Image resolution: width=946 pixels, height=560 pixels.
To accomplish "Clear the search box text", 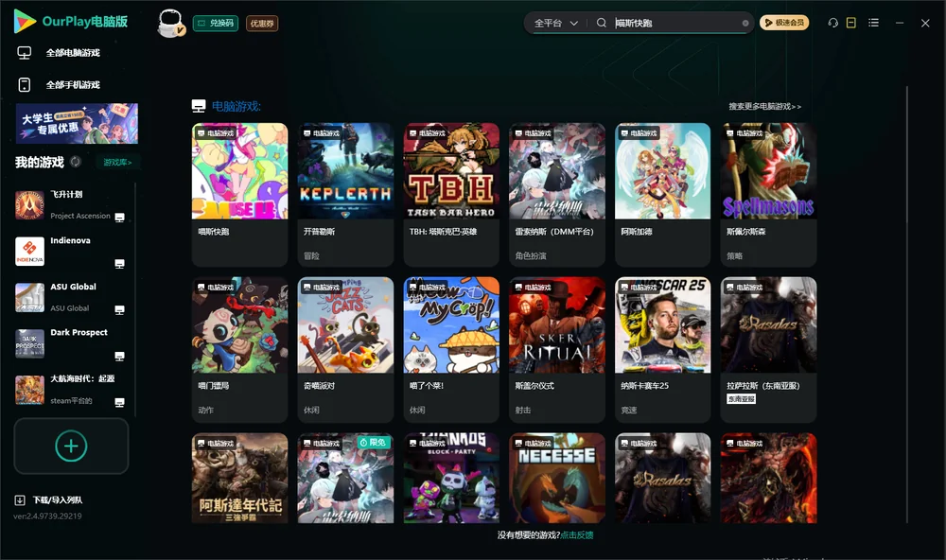I will pyautogui.click(x=745, y=24).
